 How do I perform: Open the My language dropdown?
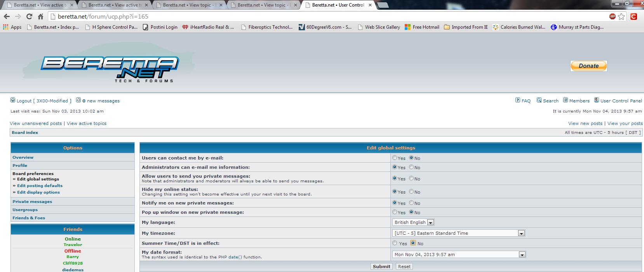click(x=413, y=222)
